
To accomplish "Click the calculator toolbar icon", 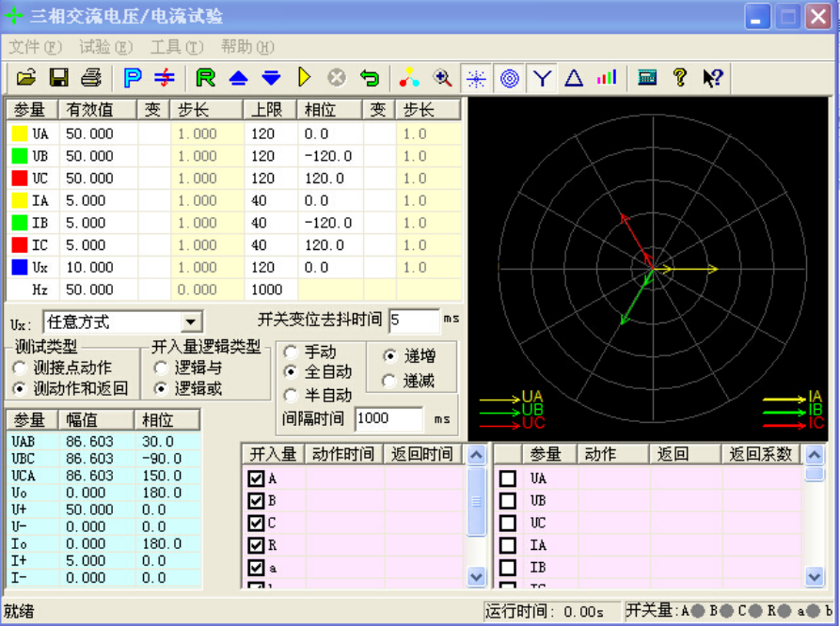I will 646,79.
